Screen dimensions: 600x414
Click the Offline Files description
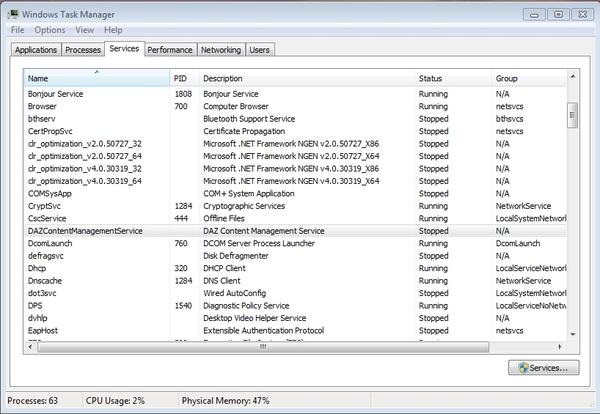224,218
